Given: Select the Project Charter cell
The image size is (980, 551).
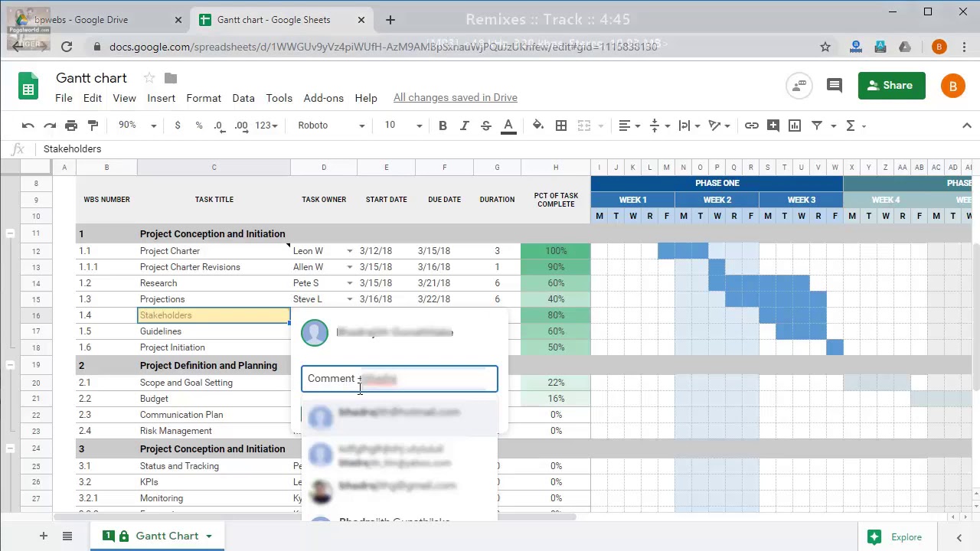Looking at the screenshot, I should click(214, 251).
